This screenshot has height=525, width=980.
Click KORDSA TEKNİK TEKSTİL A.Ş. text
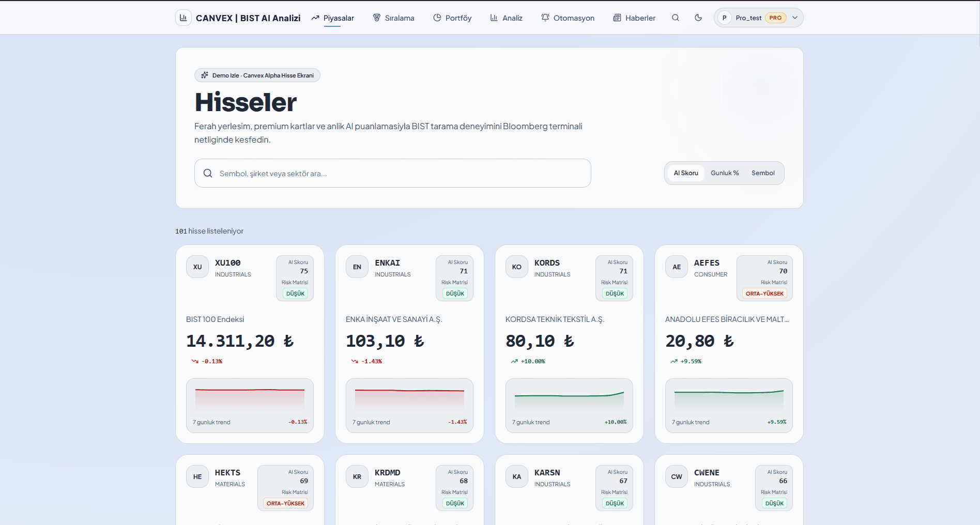(x=555, y=319)
